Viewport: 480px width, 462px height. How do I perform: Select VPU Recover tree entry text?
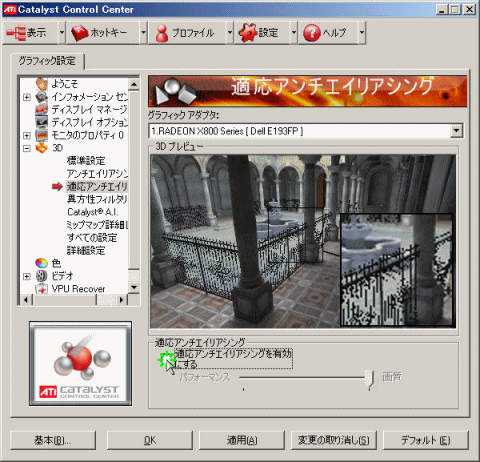click(x=78, y=289)
